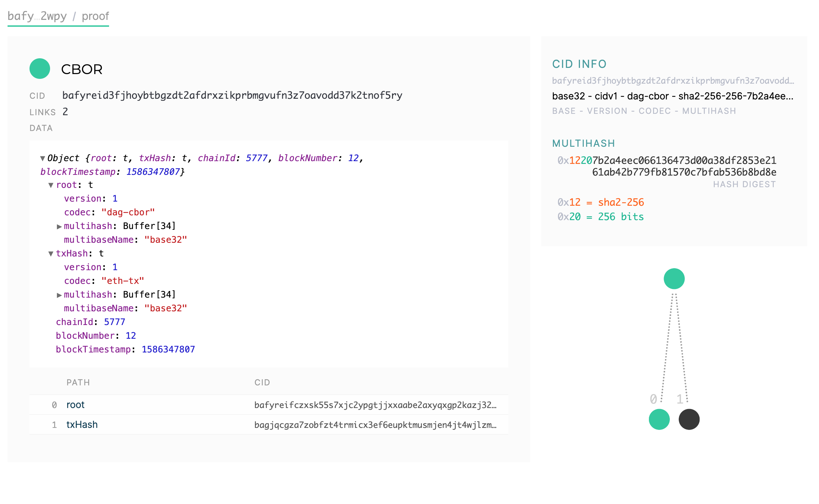Select the dark child node labeled 1
Image resolution: width=819 pixels, height=504 pixels.
(689, 419)
